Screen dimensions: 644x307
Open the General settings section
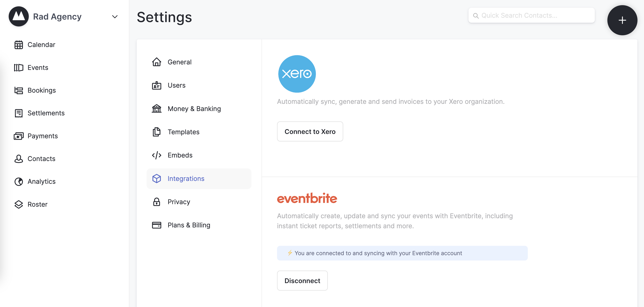179,62
